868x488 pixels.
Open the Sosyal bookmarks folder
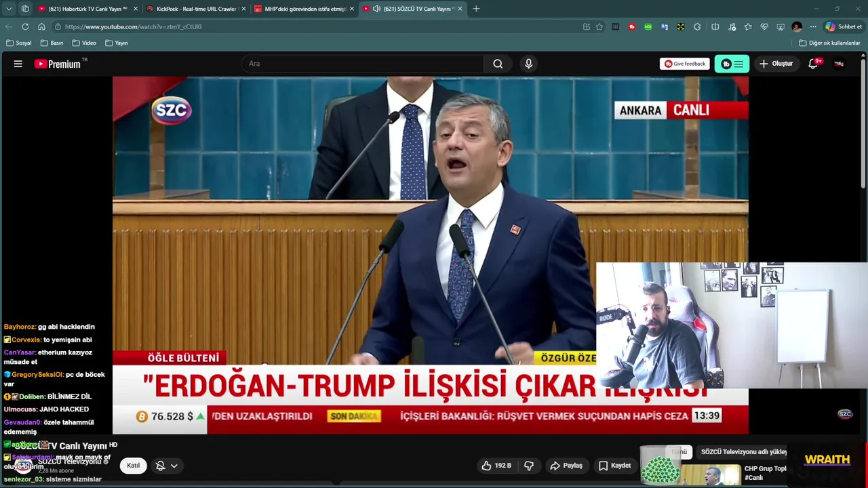coord(19,43)
